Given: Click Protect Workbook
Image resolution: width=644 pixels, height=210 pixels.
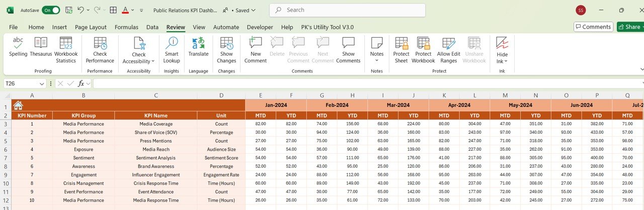Looking at the screenshot, I should 423,50.
